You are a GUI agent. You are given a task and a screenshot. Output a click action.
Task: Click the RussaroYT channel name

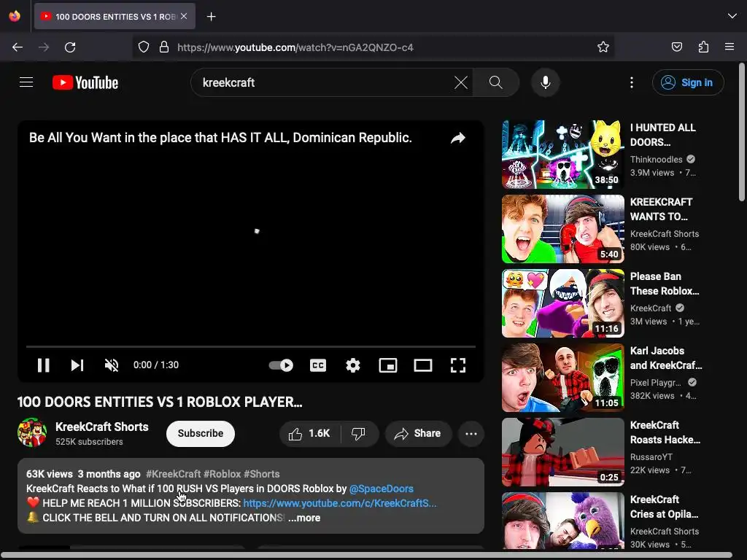click(x=651, y=456)
